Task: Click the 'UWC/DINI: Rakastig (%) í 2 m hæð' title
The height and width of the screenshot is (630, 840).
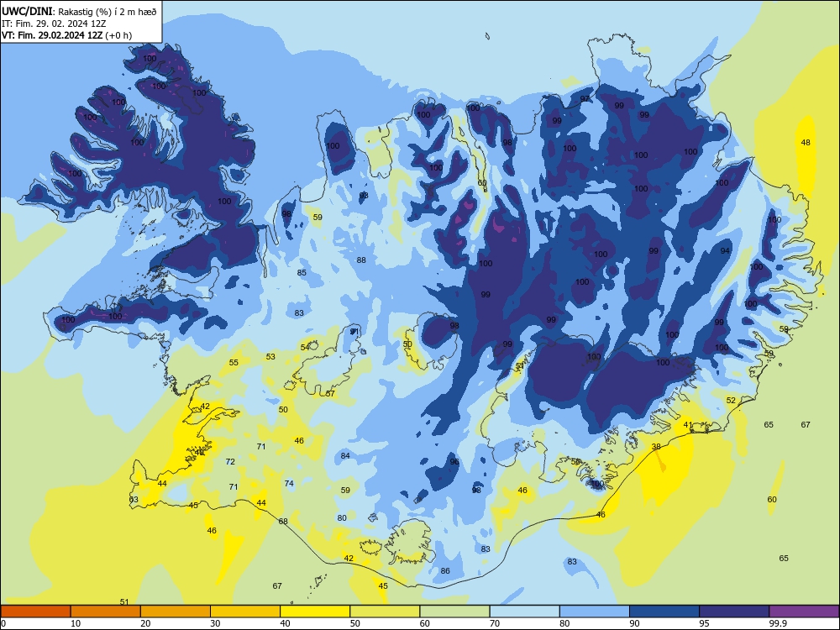Action: [x=79, y=11]
